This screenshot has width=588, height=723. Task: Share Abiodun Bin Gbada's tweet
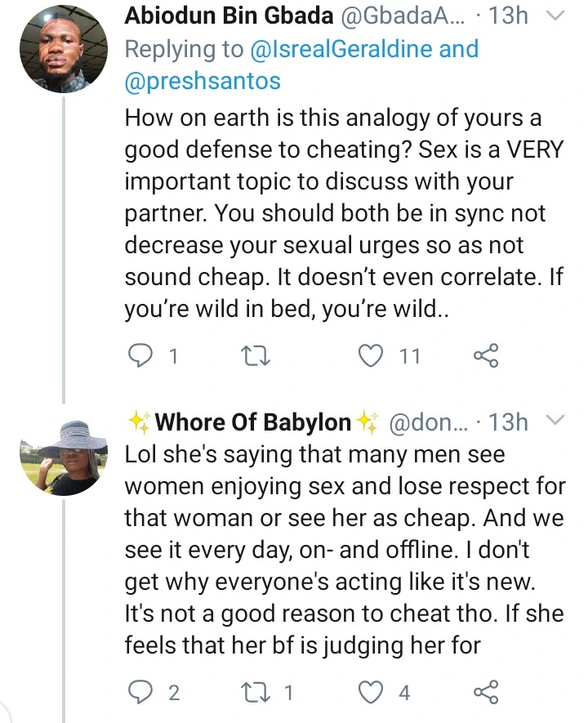point(486,356)
